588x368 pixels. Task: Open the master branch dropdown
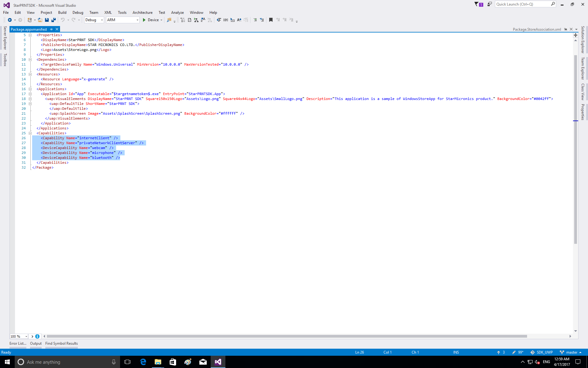point(571,352)
